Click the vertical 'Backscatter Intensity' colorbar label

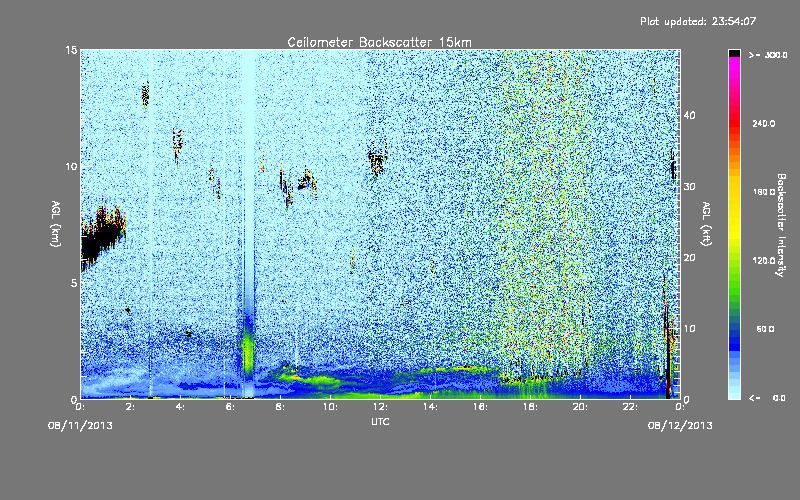click(781, 225)
